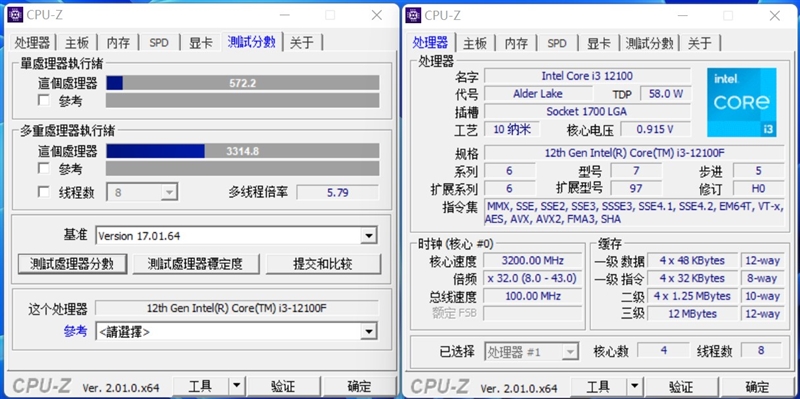Click 验证 button in left window

pyautogui.click(x=283, y=387)
